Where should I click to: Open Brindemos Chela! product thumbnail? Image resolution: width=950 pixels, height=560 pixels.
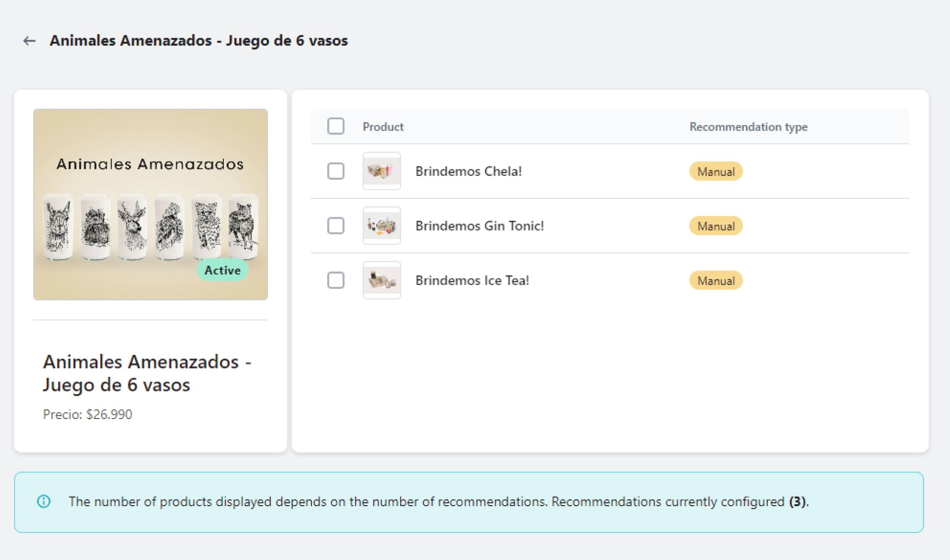point(381,171)
